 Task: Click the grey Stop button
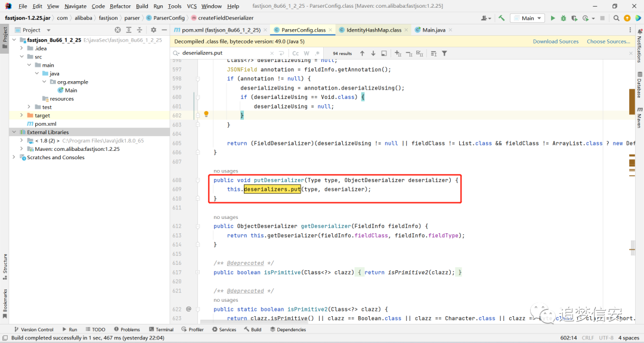point(602,18)
